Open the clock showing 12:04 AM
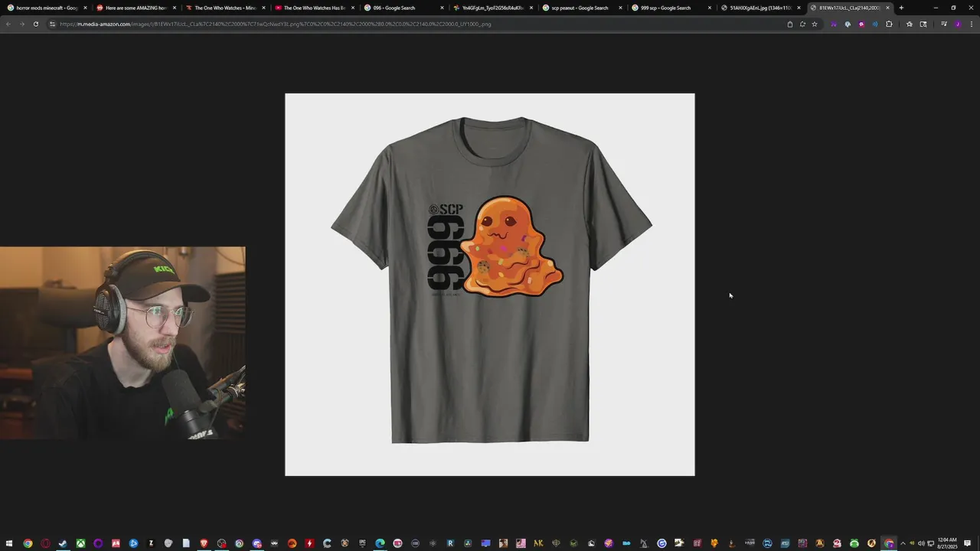Image resolution: width=980 pixels, height=551 pixels. click(x=947, y=543)
